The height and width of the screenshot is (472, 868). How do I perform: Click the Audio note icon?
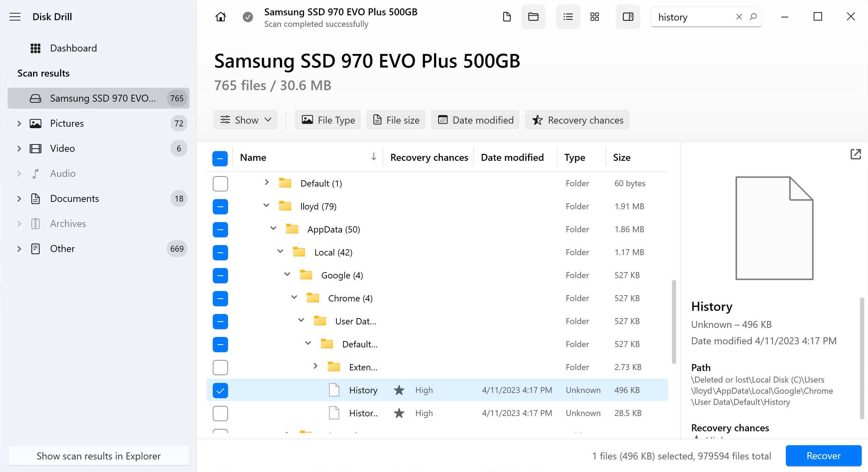tap(36, 174)
